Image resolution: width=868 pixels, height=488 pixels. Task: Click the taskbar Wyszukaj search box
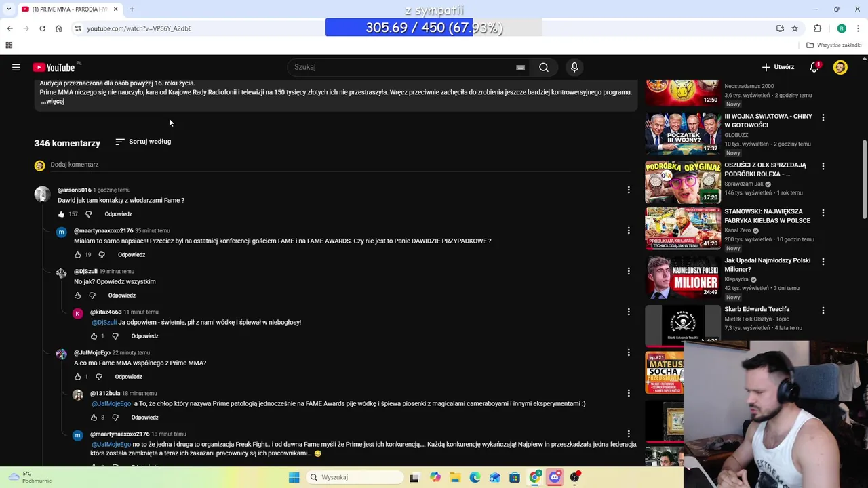(353, 477)
